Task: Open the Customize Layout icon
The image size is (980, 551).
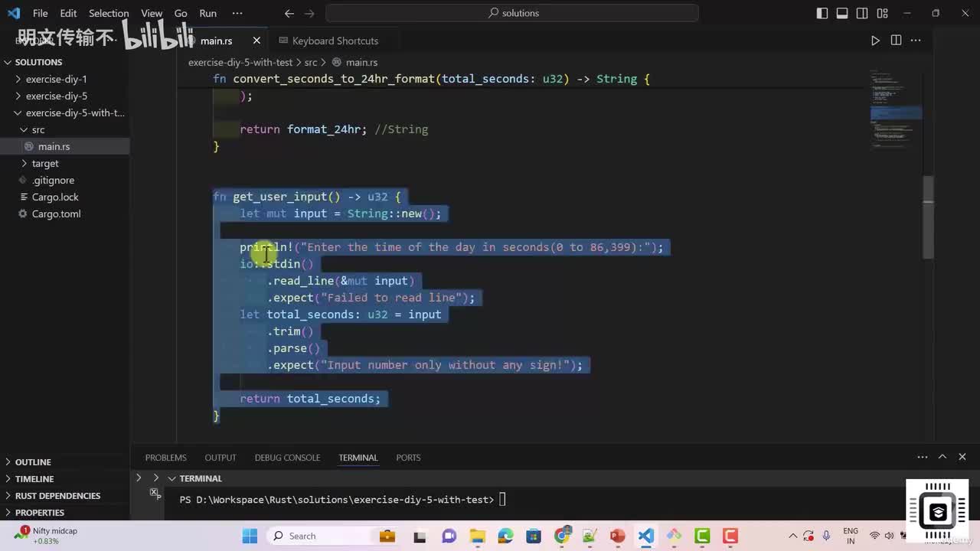Action: 882,13
